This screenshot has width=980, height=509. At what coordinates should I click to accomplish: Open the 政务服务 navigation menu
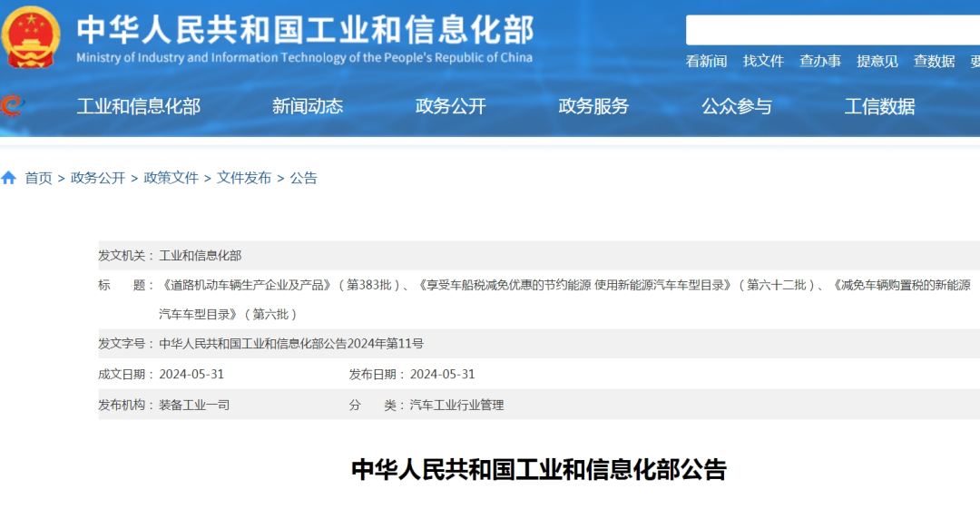tap(593, 106)
